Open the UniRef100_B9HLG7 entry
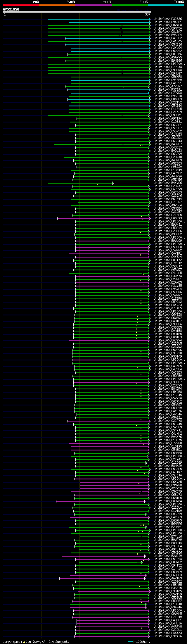Image resolution: width=187 pixels, height=644 pixels. (168, 74)
